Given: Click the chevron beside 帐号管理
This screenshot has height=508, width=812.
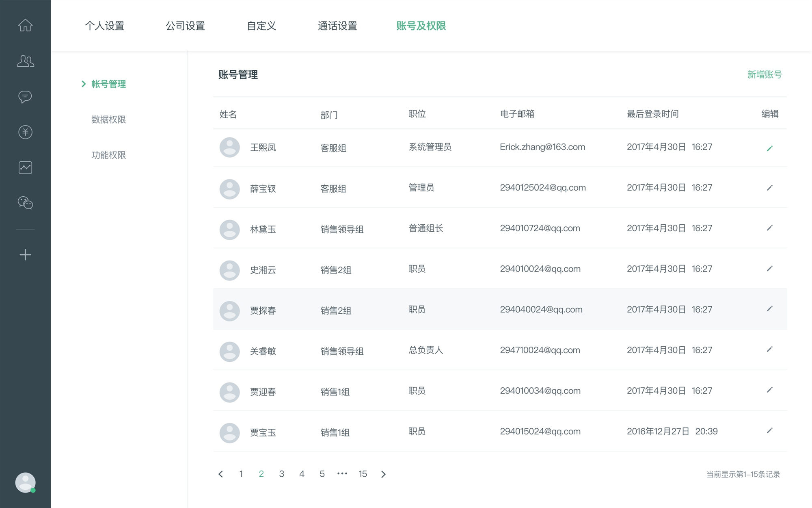Looking at the screenshot, I should 84,84.
